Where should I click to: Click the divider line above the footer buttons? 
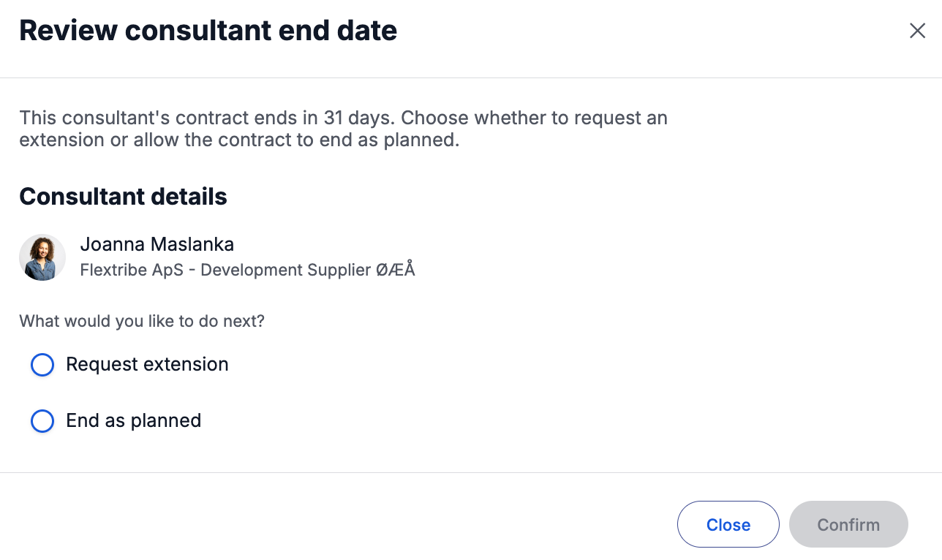click(x=471, y=472)
